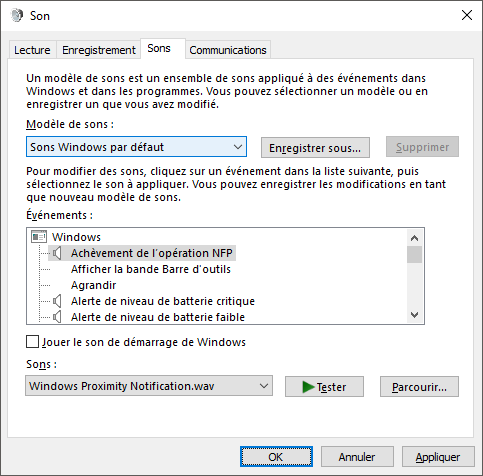Screen dimensions: 483x476
Task: Click the Son speaker icon in title bar
Action: pyautogui.click(x=17, y=15)
